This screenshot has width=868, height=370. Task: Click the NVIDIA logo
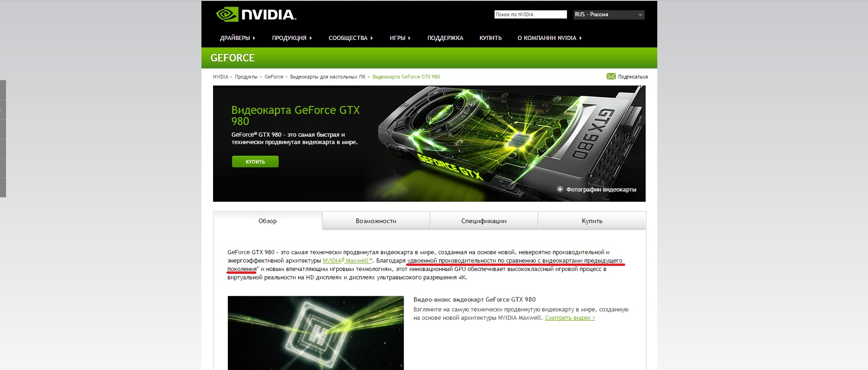point(256,14)
